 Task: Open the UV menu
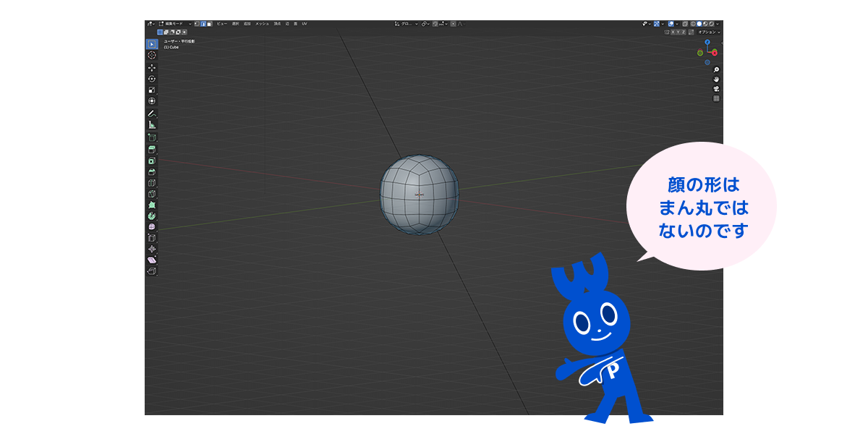click(x=305, y=24)
